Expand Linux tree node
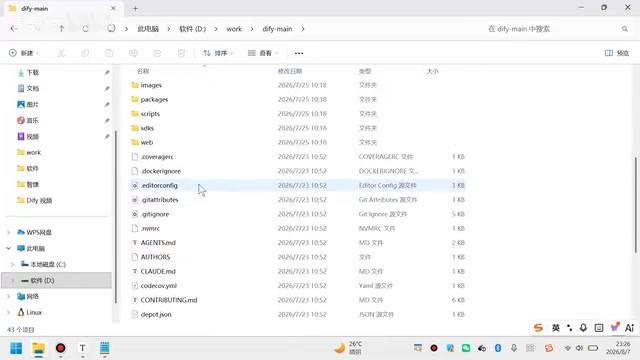 [x=9, y=312]
